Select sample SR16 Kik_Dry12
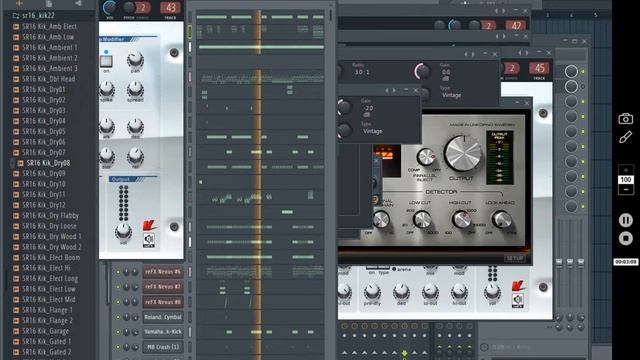 point(43,205)
